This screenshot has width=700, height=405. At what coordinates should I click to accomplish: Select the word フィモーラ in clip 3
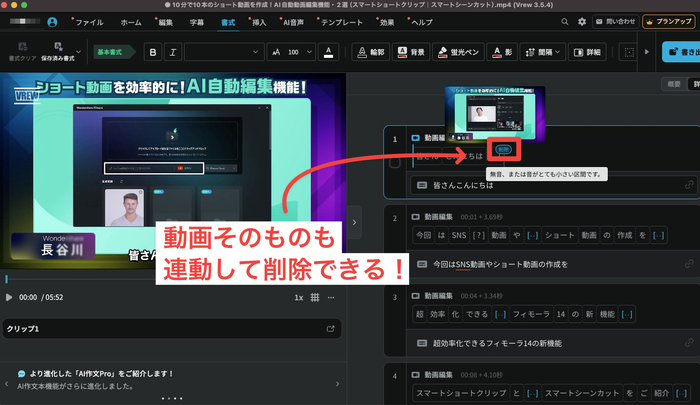[x=531, y=314]
